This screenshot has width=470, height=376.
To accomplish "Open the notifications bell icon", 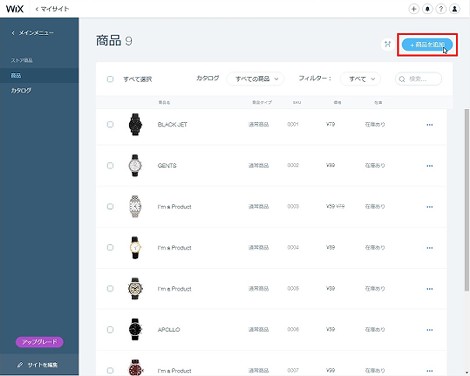I will point(427,9).
